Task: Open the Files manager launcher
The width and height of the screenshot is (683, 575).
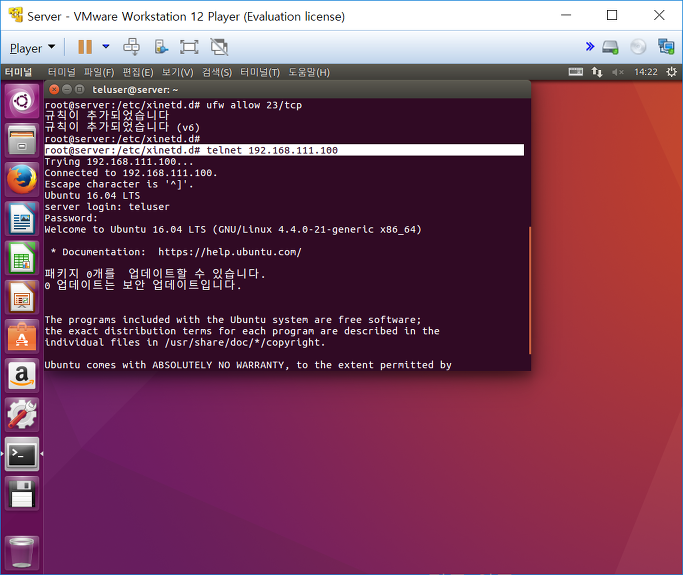Action: pyautogui.click(x=22, y=140)
